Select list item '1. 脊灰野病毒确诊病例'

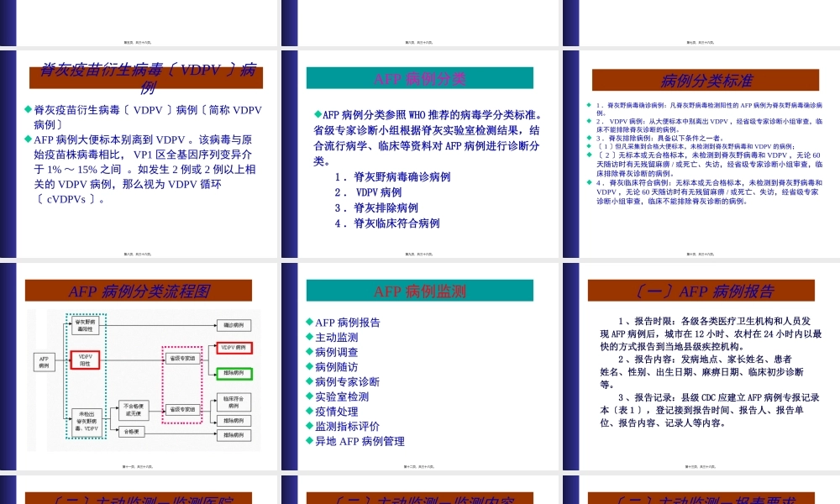pyautogui.click(x=392, y=176)
